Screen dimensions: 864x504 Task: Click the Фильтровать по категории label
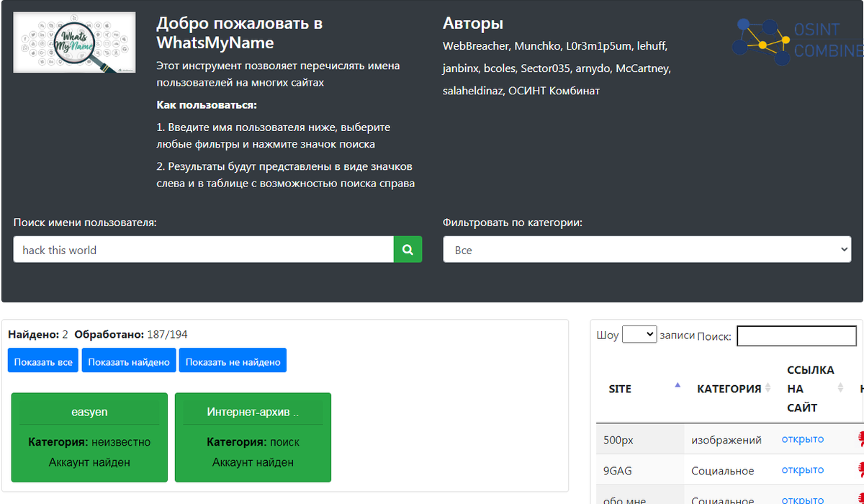[x=513, y=222]
